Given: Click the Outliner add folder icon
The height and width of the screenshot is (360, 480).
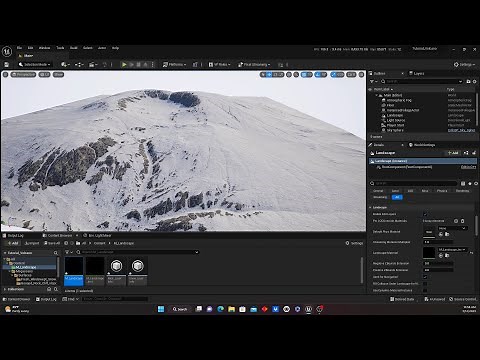Looking at the screenshot, I should 468,81.
